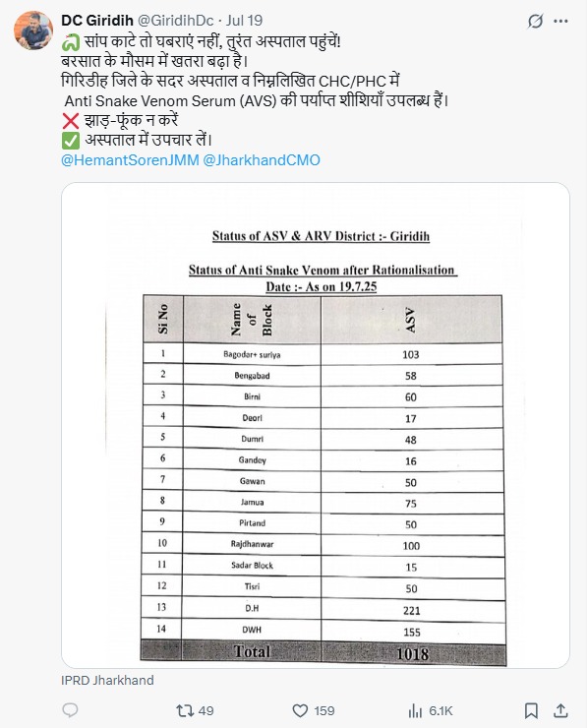Like the tweet with 159 likes
This screenshot has width=588, height=728.
300,711
